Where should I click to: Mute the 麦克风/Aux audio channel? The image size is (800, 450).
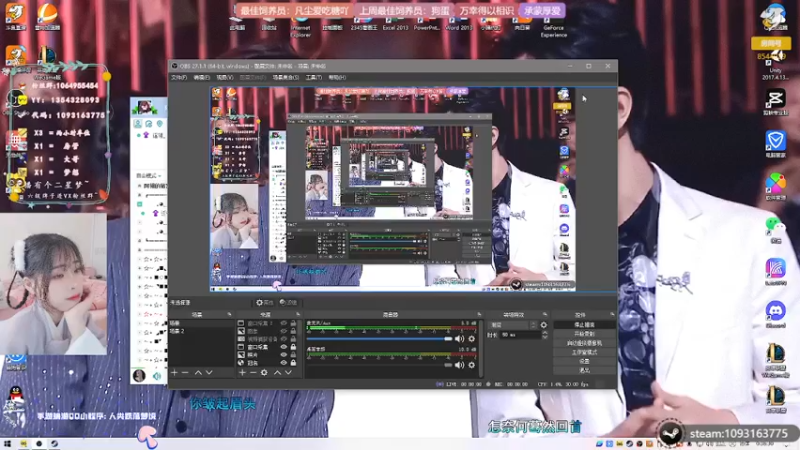pyautogui.click(x=460, y=339)
